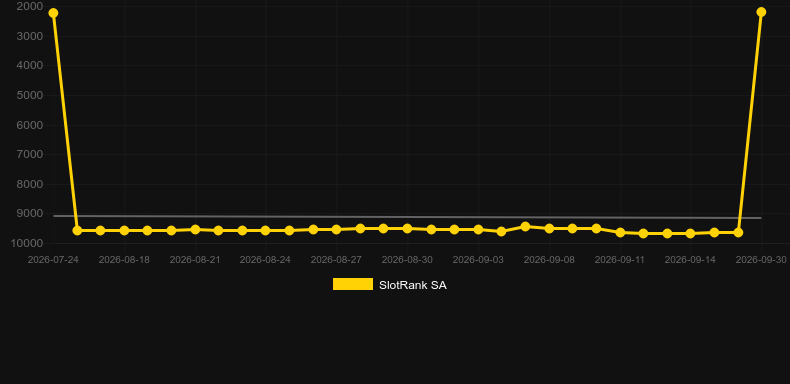Click the data point above 2026-08-30
Viewport: 790px width, 384px height.
tap(407, 228)
